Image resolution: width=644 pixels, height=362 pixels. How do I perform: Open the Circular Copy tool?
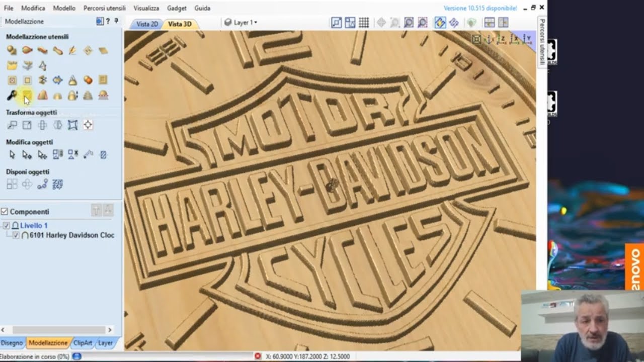coord(27,185)
